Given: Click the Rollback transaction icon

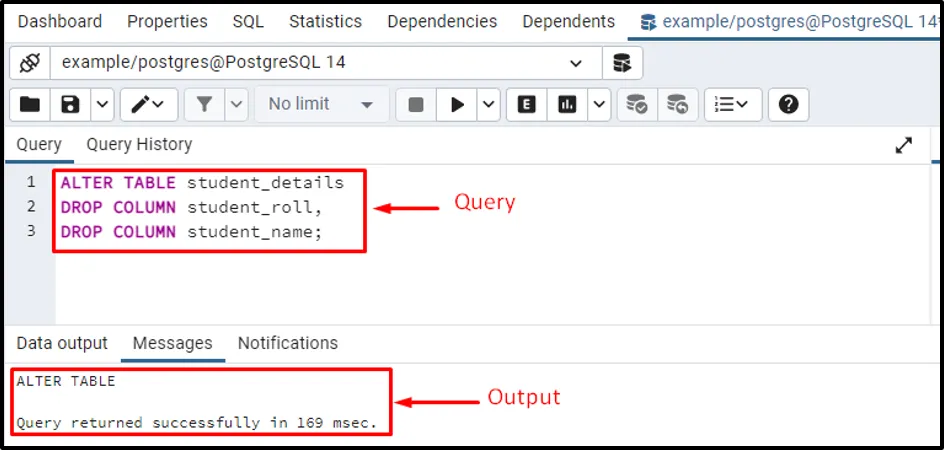Looking at the screenshot, I should tap(677, 104).
